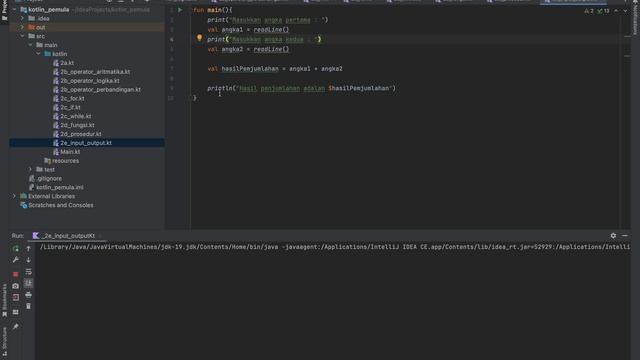Click the Kotlin icon on the Run tab

pos(36,236)
